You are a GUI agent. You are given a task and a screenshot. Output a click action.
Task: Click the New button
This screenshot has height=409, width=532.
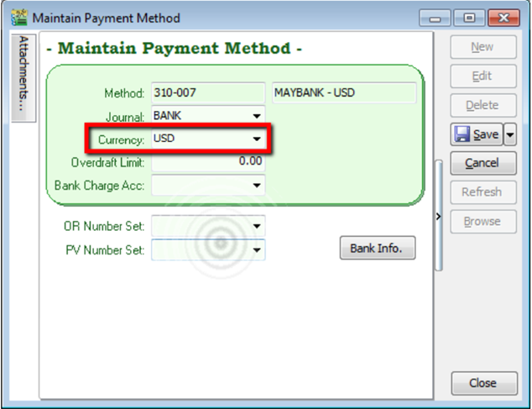coord(482,48)
